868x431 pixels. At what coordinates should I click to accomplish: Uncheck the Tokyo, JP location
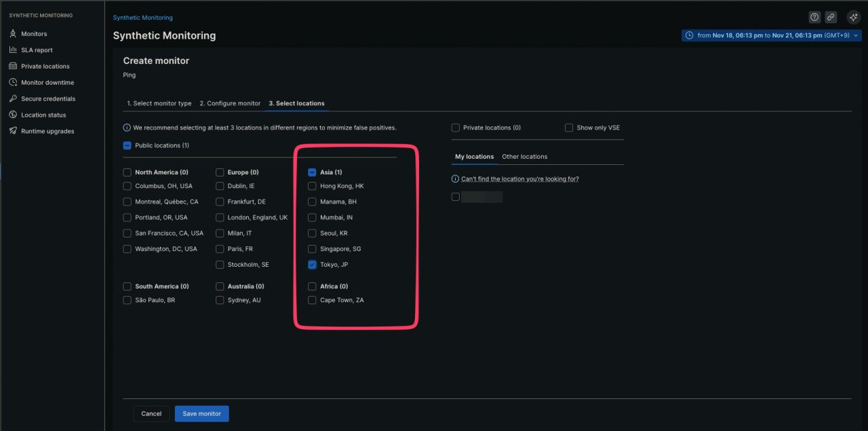pos(312,265)
